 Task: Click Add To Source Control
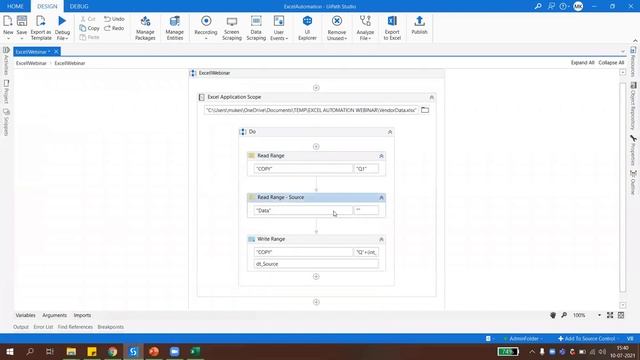click(x=587, y=338)
